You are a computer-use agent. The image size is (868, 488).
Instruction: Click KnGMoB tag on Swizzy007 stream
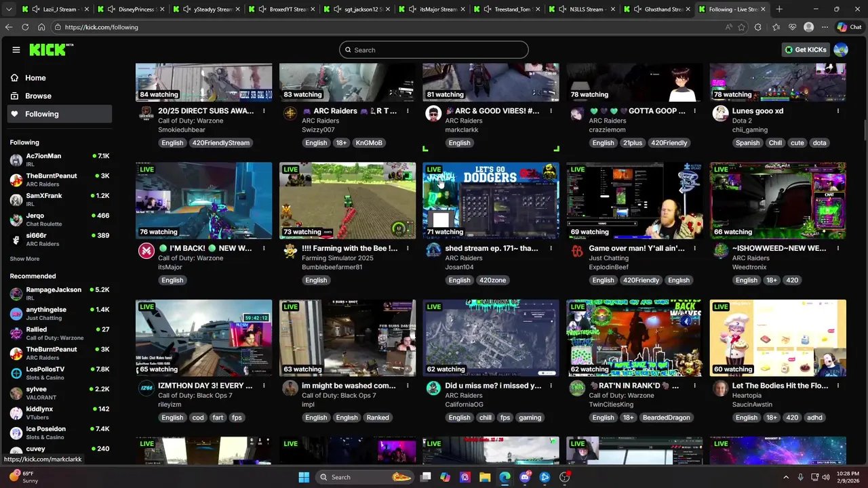click(x=369, y=143)
